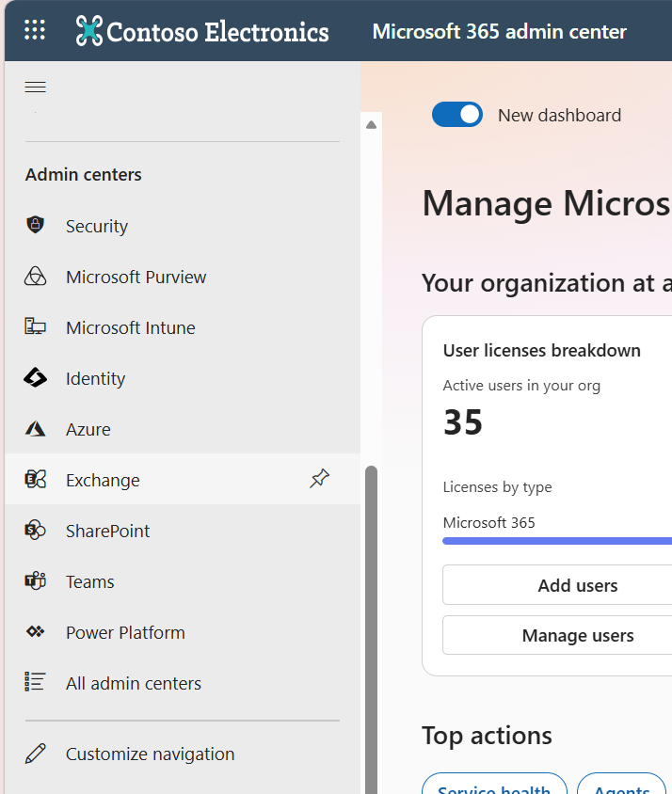Click the Active users in your org text
672x794 pixels.
[521, 386]
